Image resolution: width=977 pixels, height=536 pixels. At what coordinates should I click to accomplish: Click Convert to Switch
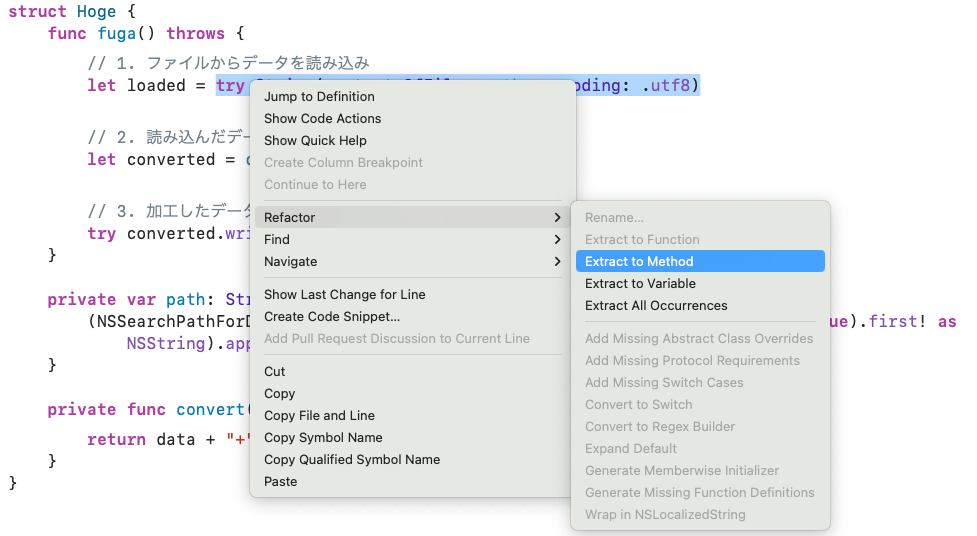700,404
